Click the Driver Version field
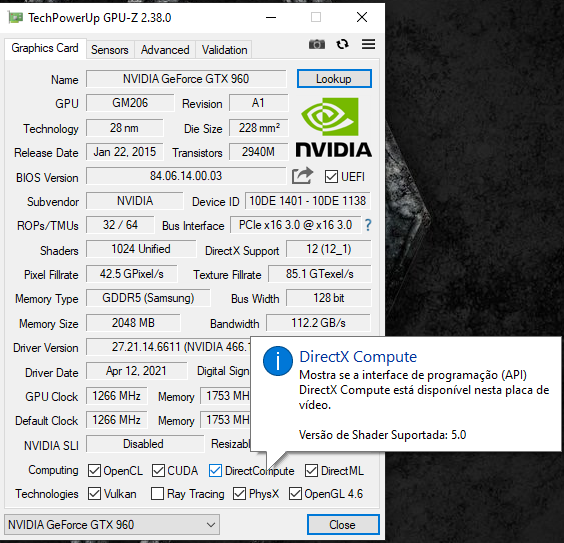 (168, 347)
